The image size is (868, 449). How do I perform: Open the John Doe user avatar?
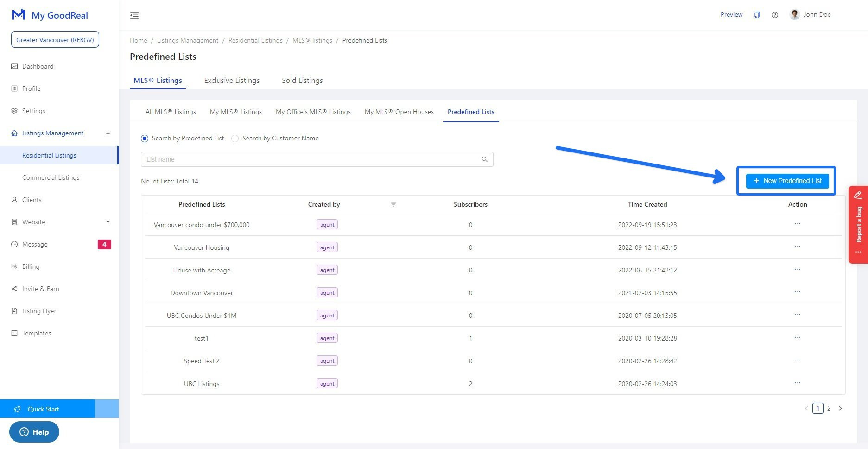coord(794,15)
